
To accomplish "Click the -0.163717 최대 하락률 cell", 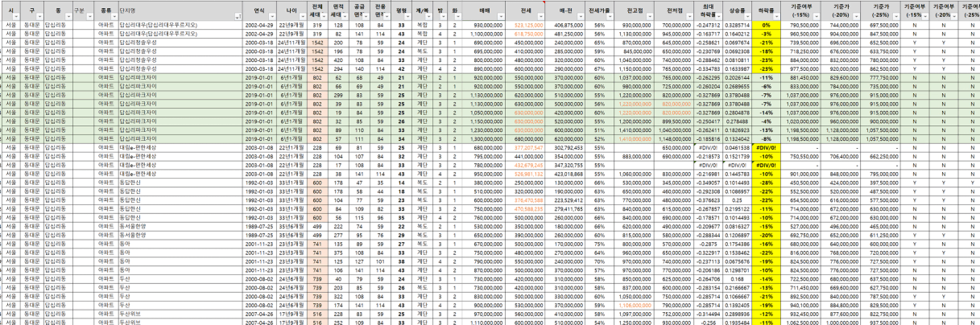I will pyautogui.click(x=709, y=35).
